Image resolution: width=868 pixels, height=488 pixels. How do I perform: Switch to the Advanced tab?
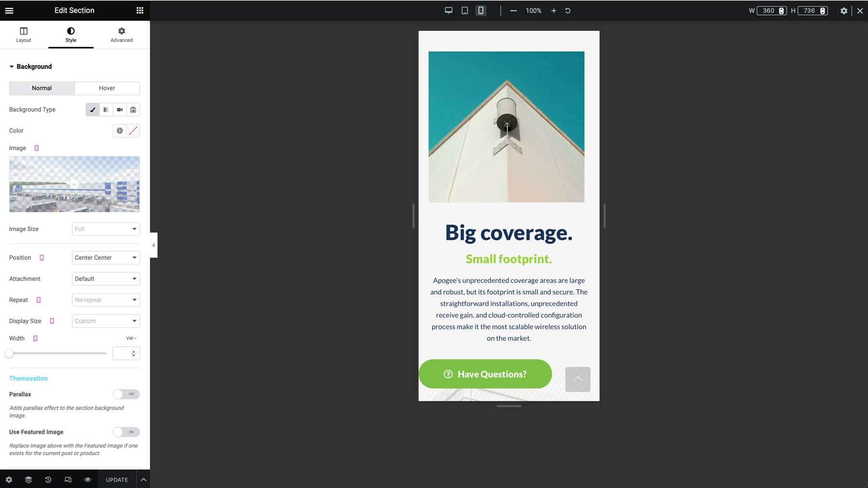point(121,34)
